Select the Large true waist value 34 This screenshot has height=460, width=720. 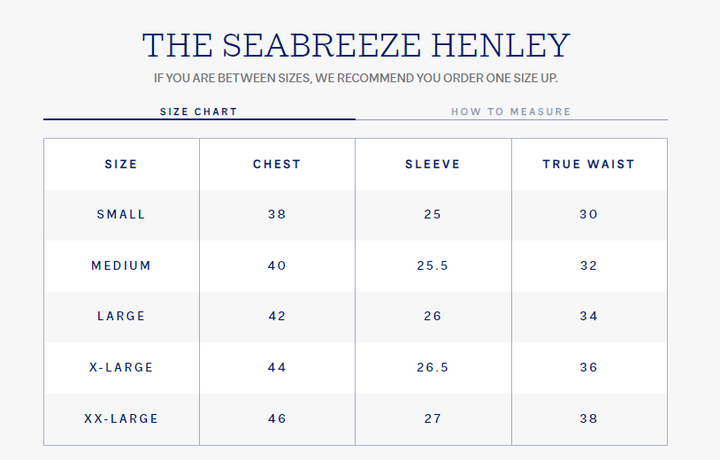tap(589, 316)
